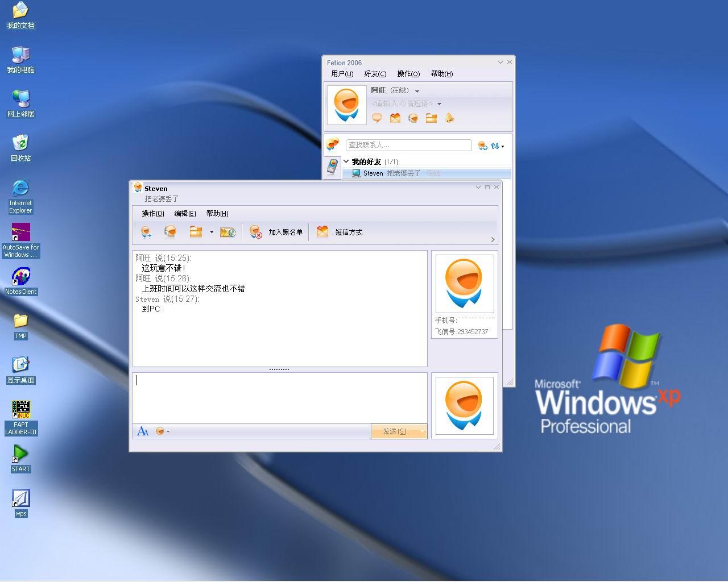Screen dimensions: 728x582
Task: Click the Fetion 2006 title bar dropdown chevron
Action: (x=500, y=62)
